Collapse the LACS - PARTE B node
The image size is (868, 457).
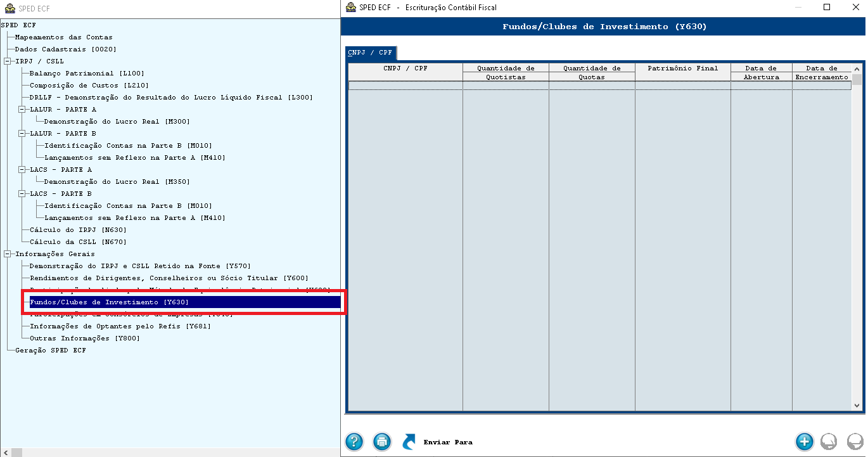point(22,194)
